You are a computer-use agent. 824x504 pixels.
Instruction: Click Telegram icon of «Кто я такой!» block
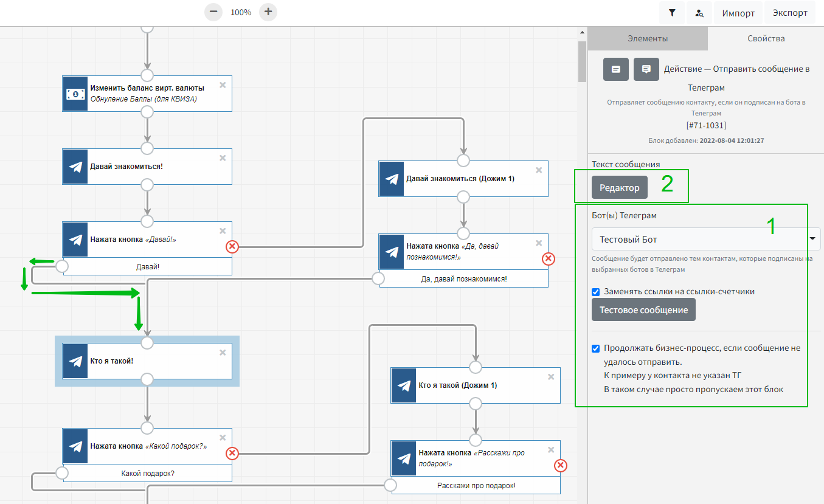[75, 361]
